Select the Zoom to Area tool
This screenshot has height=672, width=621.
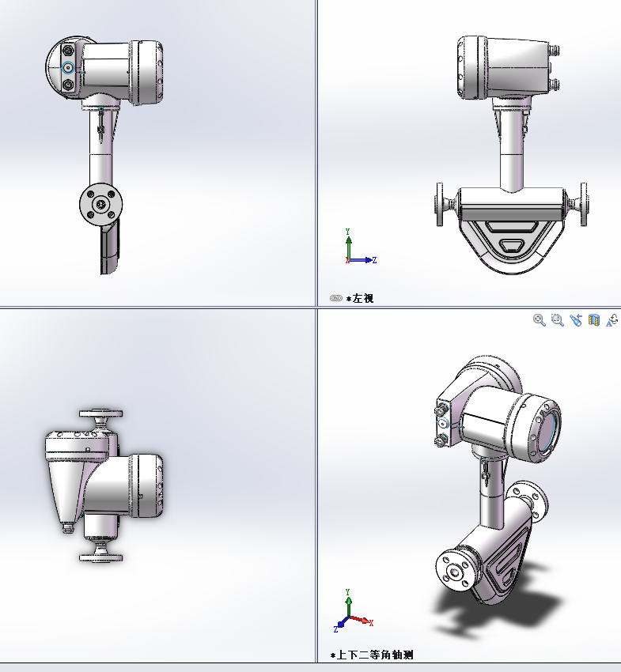point(557,319)
